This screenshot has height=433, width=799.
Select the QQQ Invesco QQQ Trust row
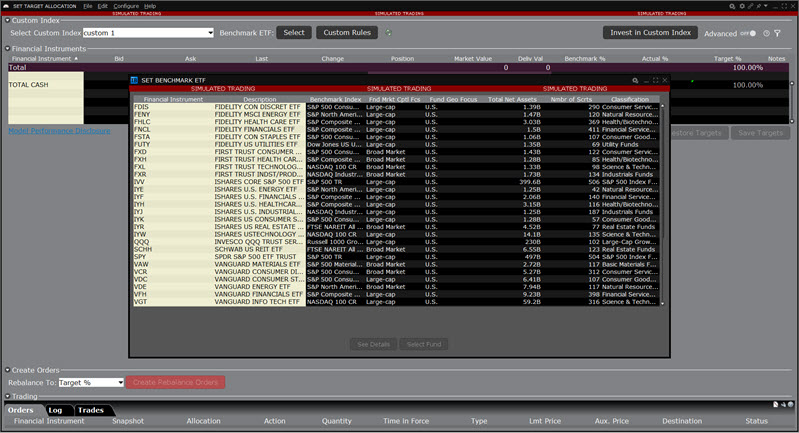point(396,242)
